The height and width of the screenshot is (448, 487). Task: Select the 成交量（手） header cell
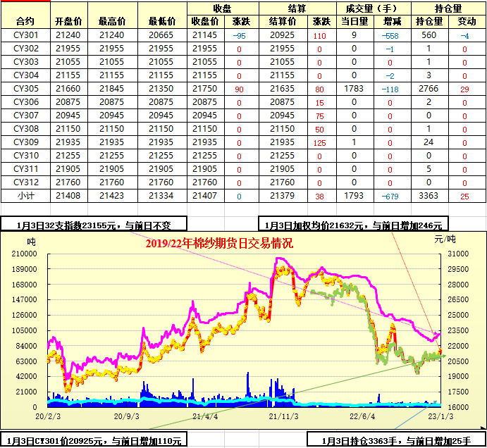[x=373, y=8]
